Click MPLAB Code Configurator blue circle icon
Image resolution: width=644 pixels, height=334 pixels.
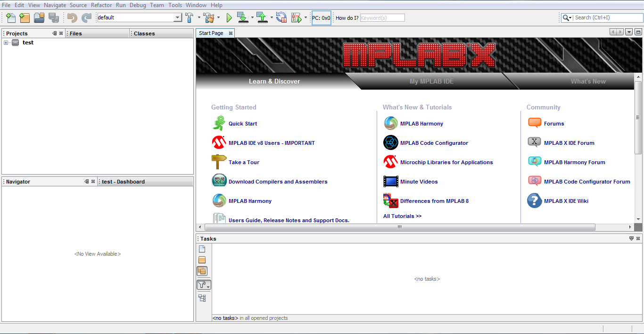tap(391, 143)
